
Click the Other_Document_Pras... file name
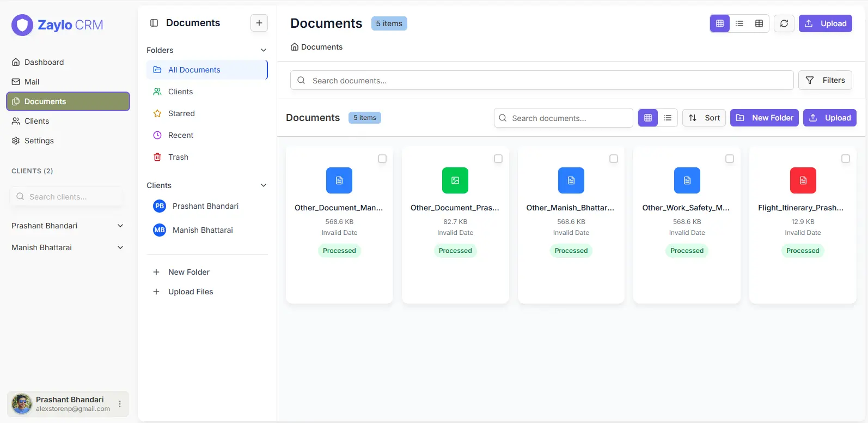(x=455, y=208)
